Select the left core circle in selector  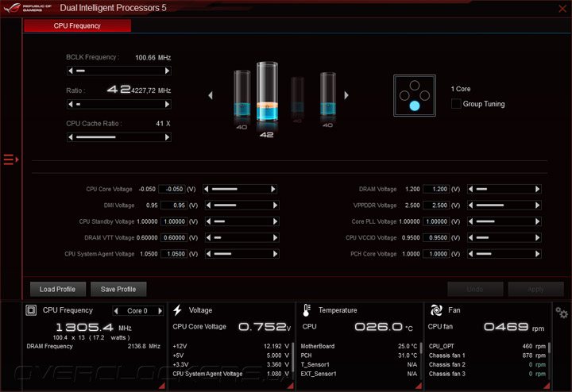404,96
